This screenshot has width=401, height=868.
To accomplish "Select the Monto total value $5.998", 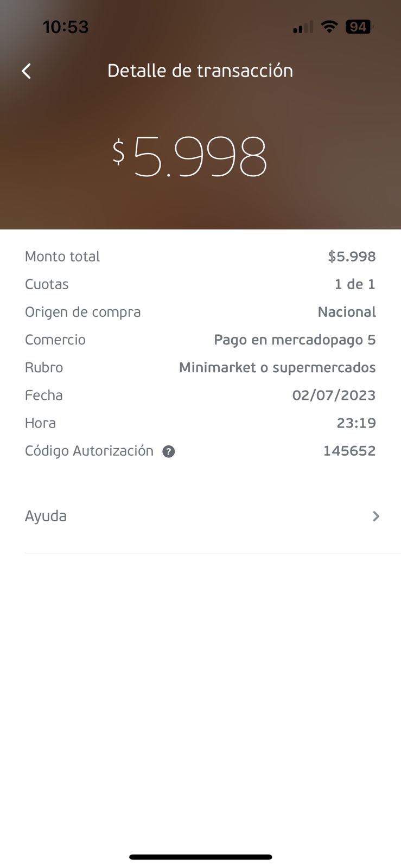I will (x=352, y=257).
